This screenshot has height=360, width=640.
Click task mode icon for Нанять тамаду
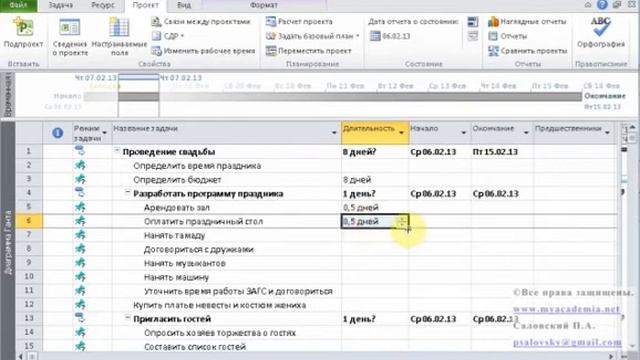point(80,235)
